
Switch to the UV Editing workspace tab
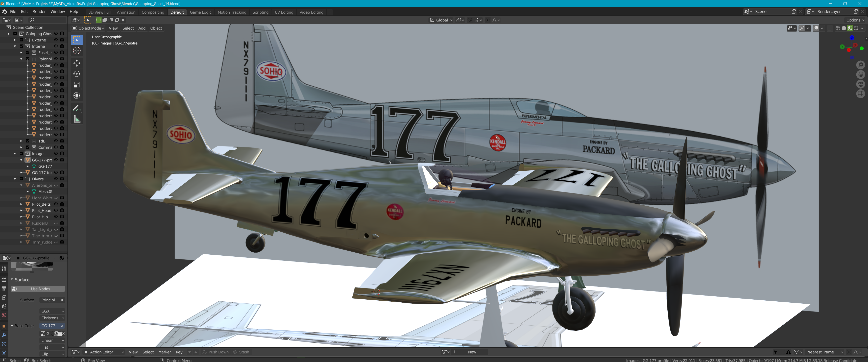284,12
